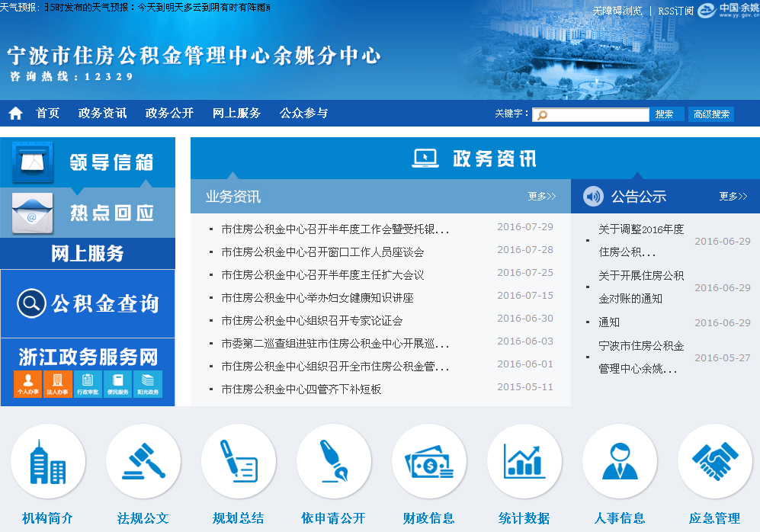Open news 市住房公积金中心组织召开专家论证会
760x532 pixels.
pos(312,320)
